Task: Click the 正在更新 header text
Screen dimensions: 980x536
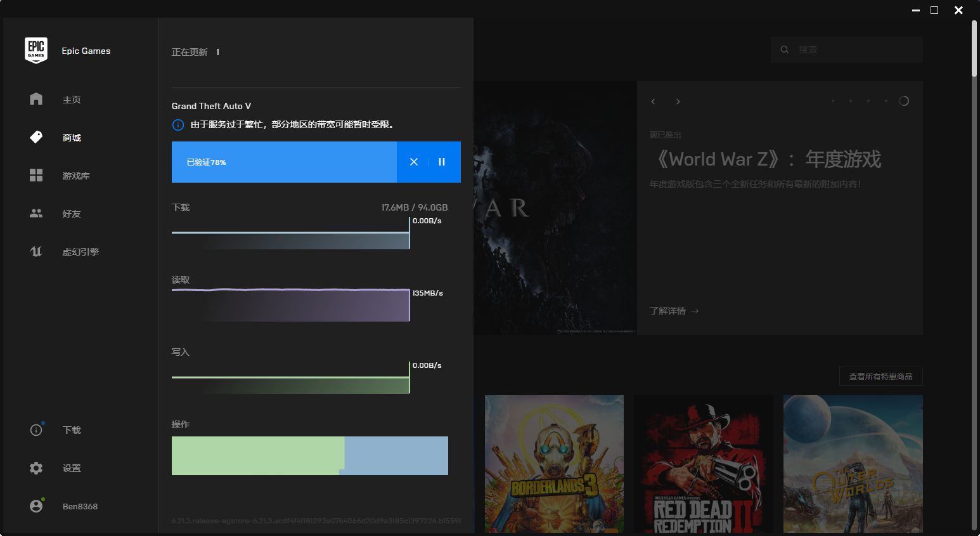Action: (190, 52)
